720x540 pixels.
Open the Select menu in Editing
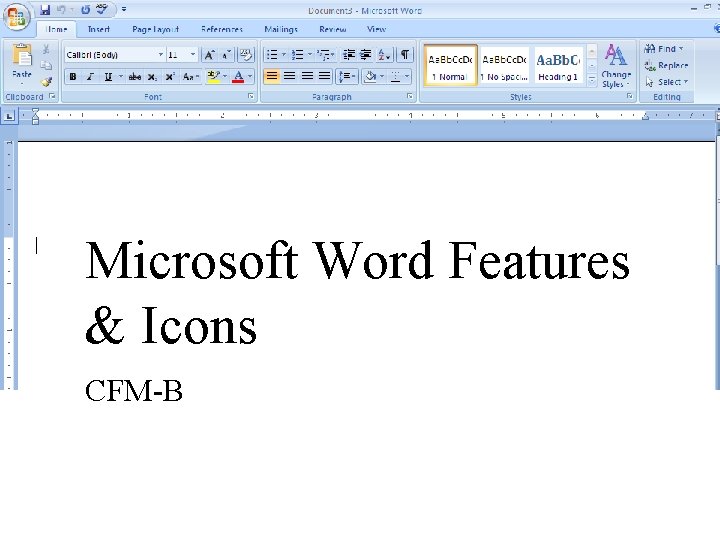click(666, 82)
